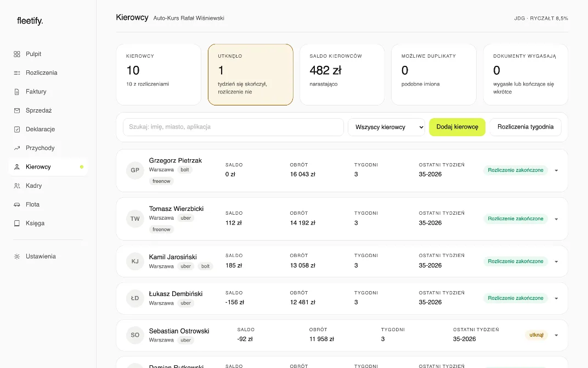Open the Możliwe duplikaty card
588x368 pixels.
(x=434, y=74)
